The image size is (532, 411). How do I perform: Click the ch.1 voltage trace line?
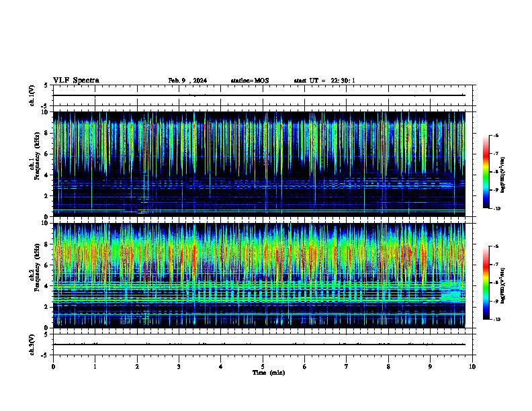[x=259, y=95]
